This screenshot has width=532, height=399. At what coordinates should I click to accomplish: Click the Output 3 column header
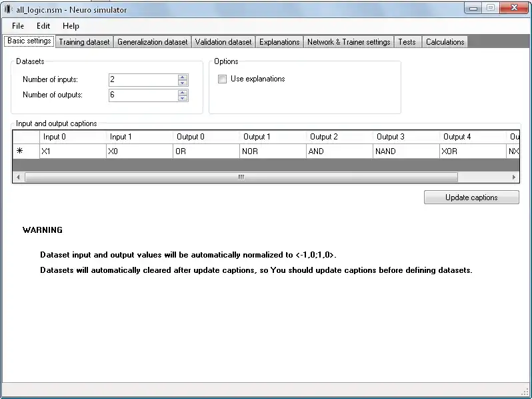click(406, 137)
